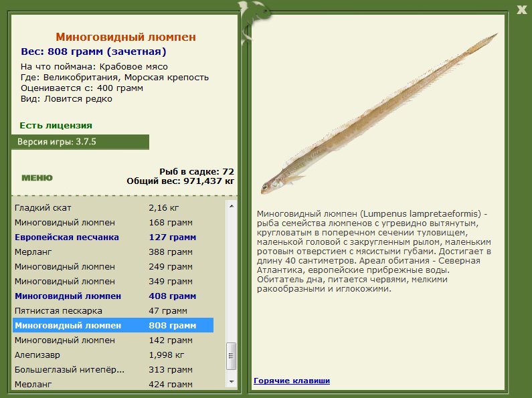Click the fish list scrollbar thumb

pos(232,356)
